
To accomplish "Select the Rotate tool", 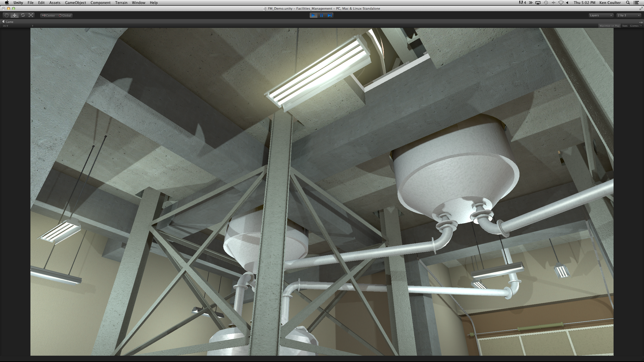I will 23,15.
